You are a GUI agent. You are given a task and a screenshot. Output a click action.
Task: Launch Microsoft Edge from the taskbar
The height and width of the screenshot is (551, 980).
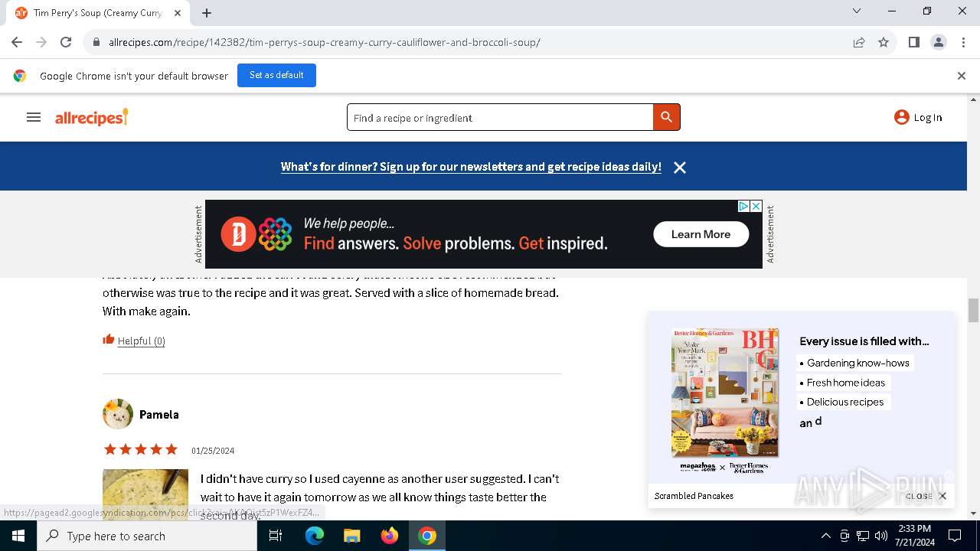click(x=315, y=536)
